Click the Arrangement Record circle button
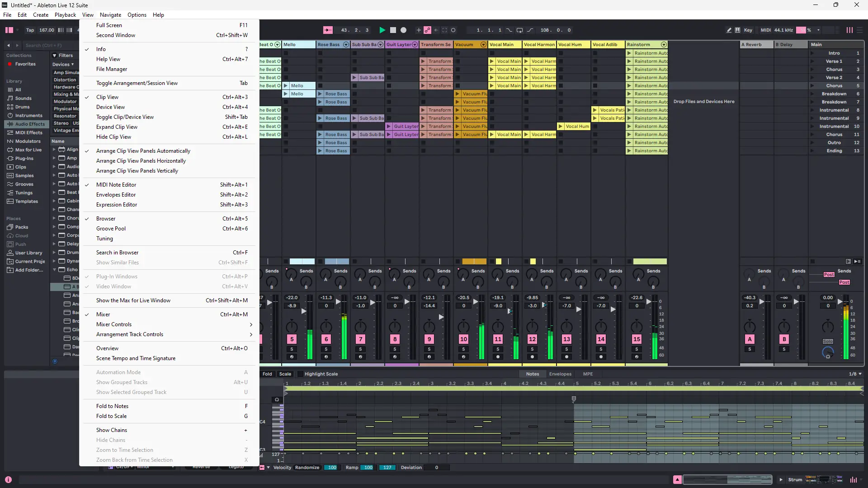The image size is (868, 488). (x=404, y=30)
